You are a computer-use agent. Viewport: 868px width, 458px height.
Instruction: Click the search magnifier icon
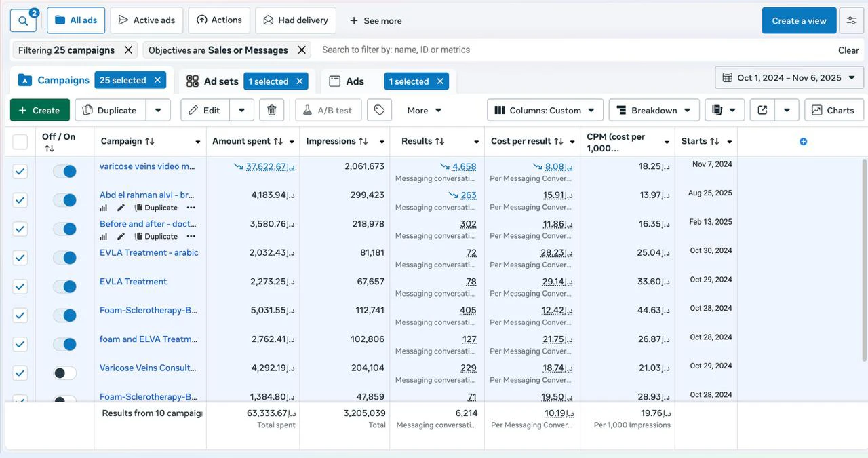(x=23, y=21)
